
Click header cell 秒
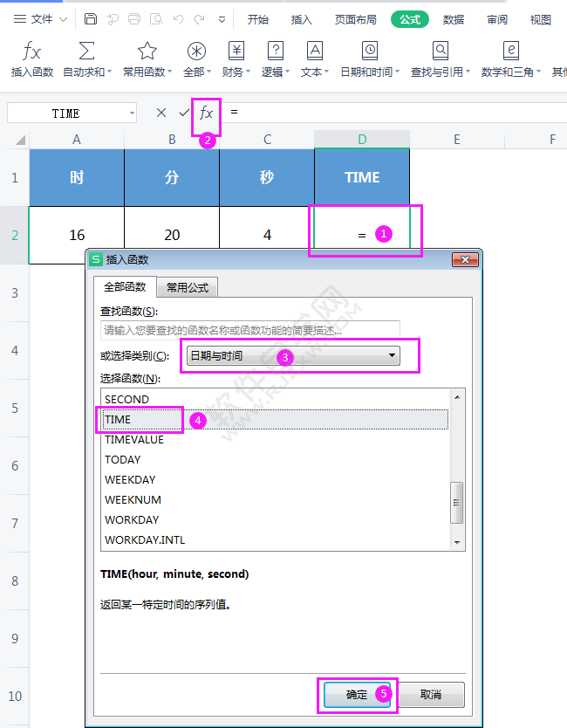267,177
